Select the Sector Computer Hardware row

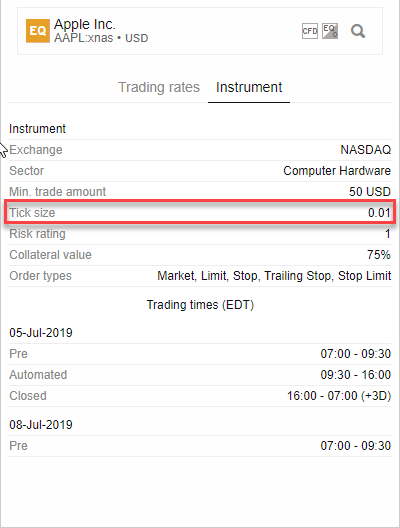point(200,171)
